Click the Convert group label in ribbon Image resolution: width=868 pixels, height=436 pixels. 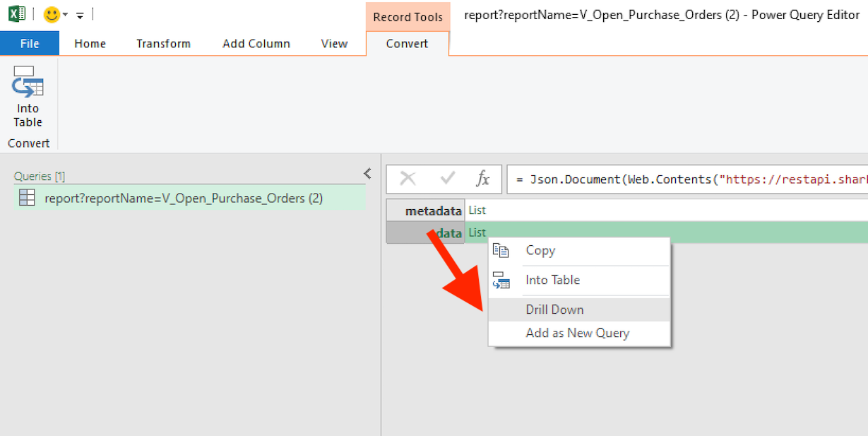[29, 143]
